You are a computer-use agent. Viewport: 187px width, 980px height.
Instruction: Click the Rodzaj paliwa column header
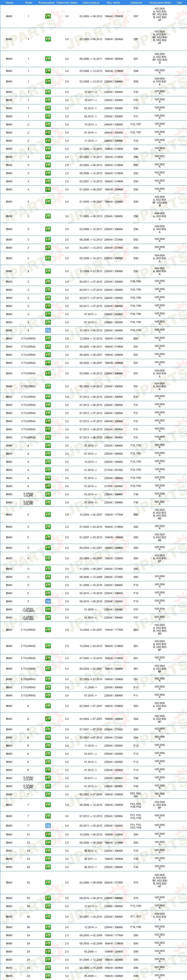(x=46, y=3)
